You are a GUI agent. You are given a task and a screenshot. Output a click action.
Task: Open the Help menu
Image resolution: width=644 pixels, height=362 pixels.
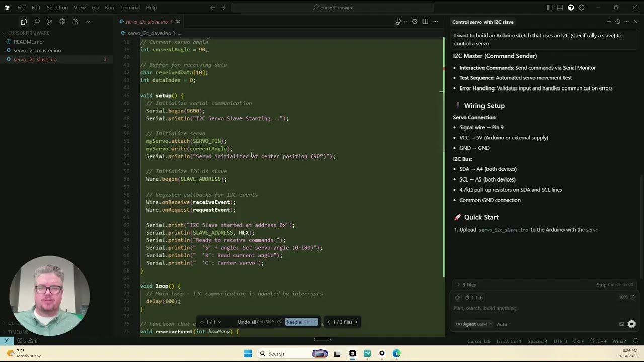(x=151, y=8)
